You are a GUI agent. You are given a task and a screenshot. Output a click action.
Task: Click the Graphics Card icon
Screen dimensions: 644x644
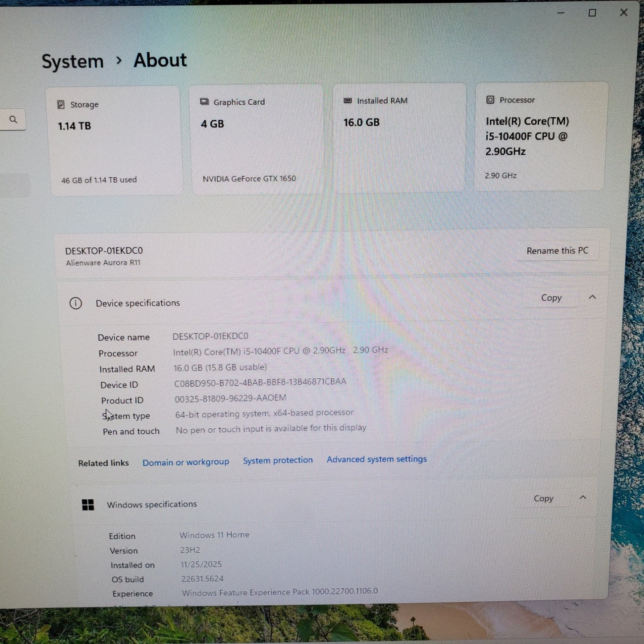[x=204, y=102]
